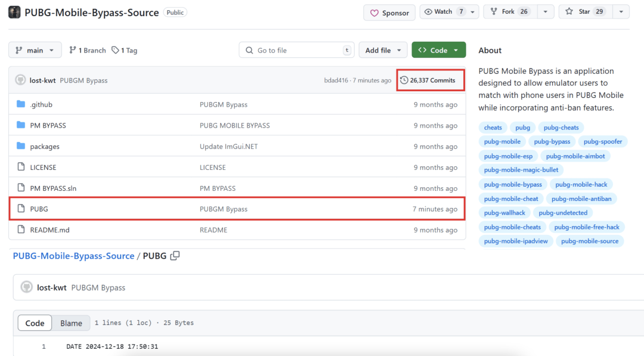The height and width of the screenshot is (356, 644).
Task: Switch to the Code tab
Action: 35,323
